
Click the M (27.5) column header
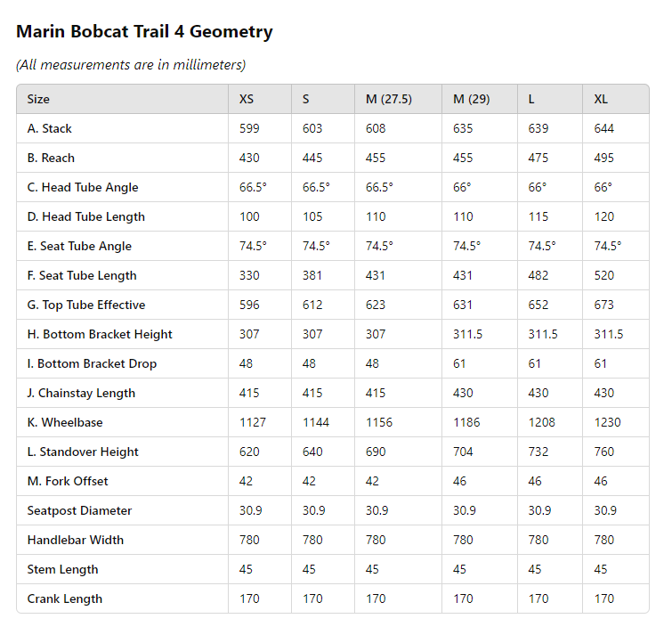click(389, 99)
